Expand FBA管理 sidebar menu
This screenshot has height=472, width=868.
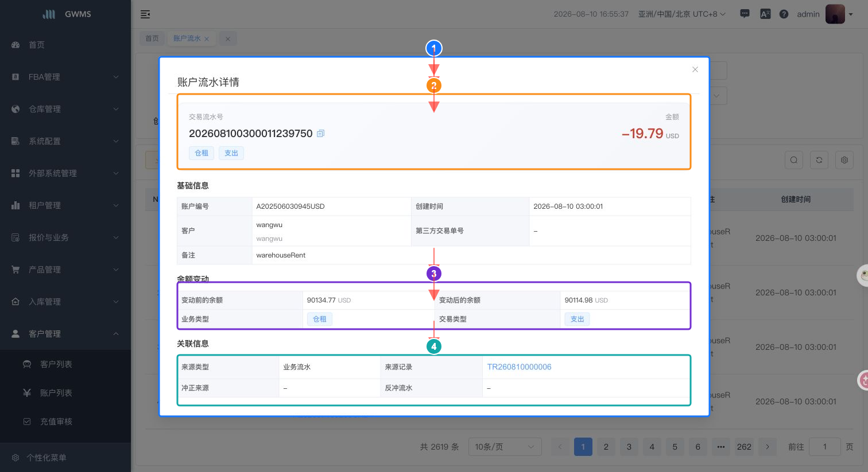click(65, 77)
